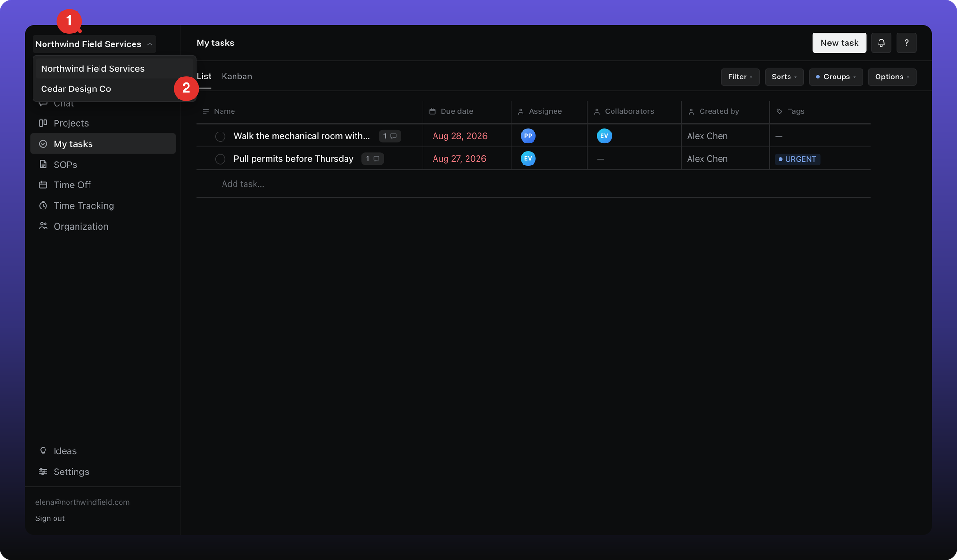This screenshot has width=957, height=560.
Task: Click the EV assignee avatar on the Pull permits row
Action: click(528, 159)
